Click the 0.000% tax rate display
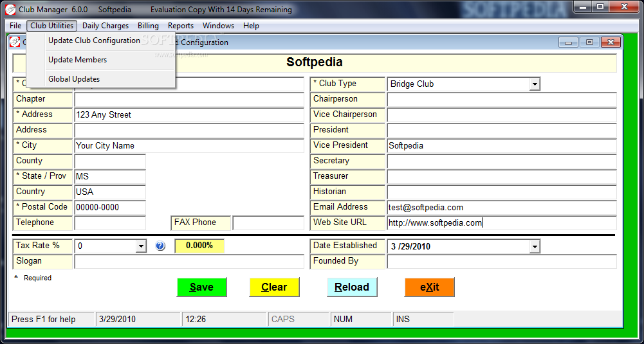 (199, 246)
